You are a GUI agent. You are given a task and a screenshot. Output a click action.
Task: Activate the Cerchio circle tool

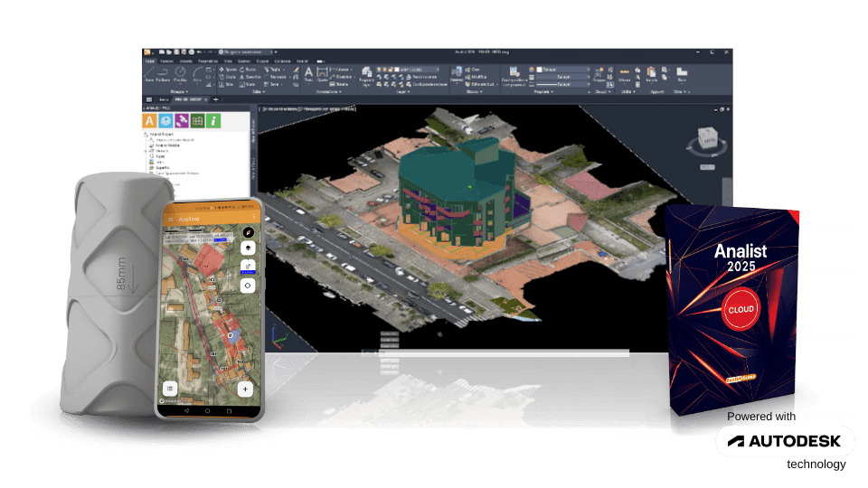point(181,75)
